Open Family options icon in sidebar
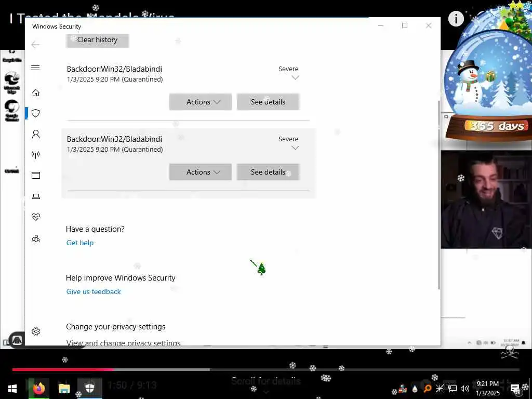 pos(36,239)
